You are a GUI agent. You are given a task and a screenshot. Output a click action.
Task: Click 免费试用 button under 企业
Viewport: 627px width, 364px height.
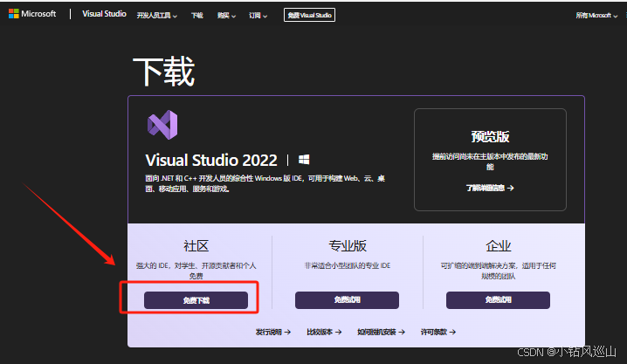[499, 299]
